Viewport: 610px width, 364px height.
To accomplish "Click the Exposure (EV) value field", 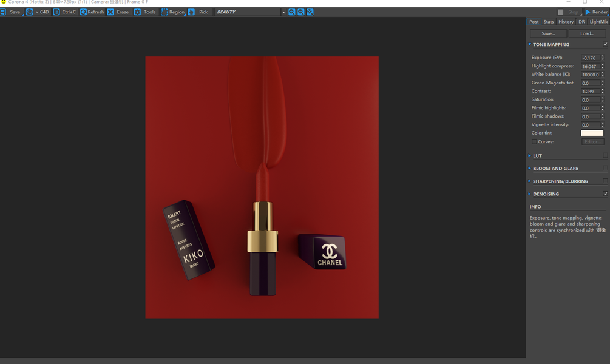I will (x=590, y=58).
